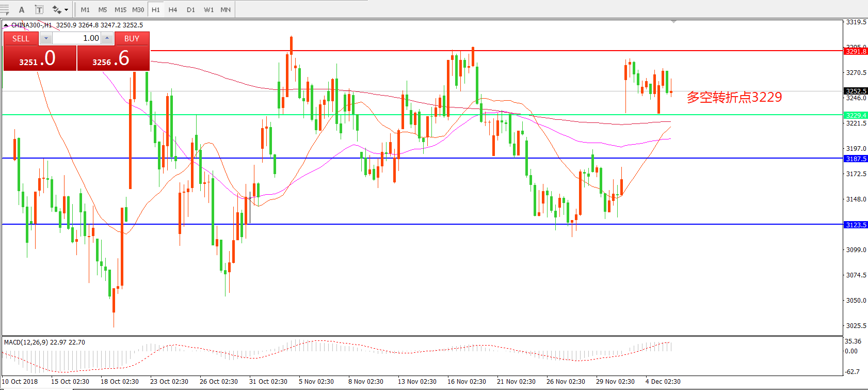The height and width of the screenshot is (390, 868).
Task: Switch chart to W1 weekly timeframe
Action: coord(208,9)
